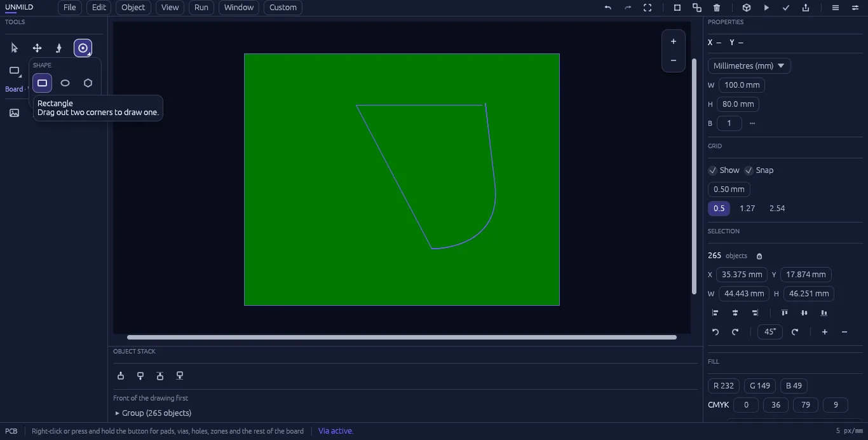Click the play run icon
This screenshot has height=440, width=868.
point(766,8)
